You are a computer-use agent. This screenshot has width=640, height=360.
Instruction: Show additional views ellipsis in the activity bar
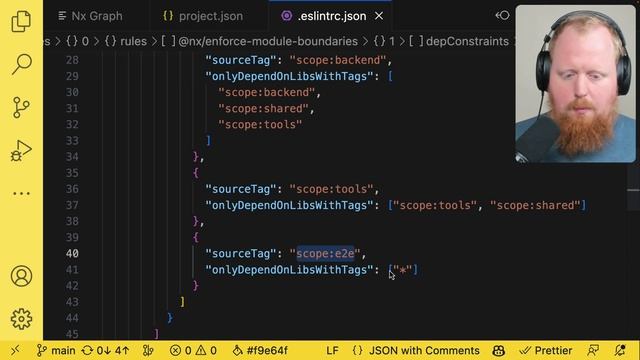(x=21, y=193)
